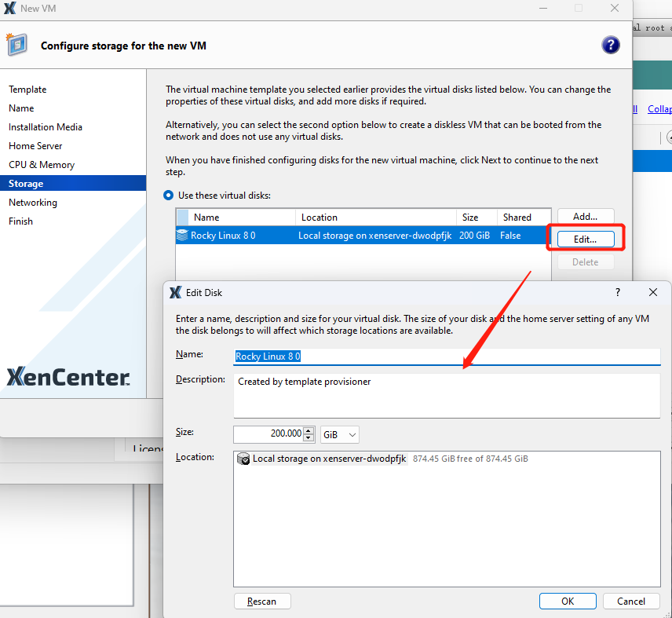Confirm disk changes with the OK button
The height and width of the screenshot is (618, 672).
pos(568,601)
